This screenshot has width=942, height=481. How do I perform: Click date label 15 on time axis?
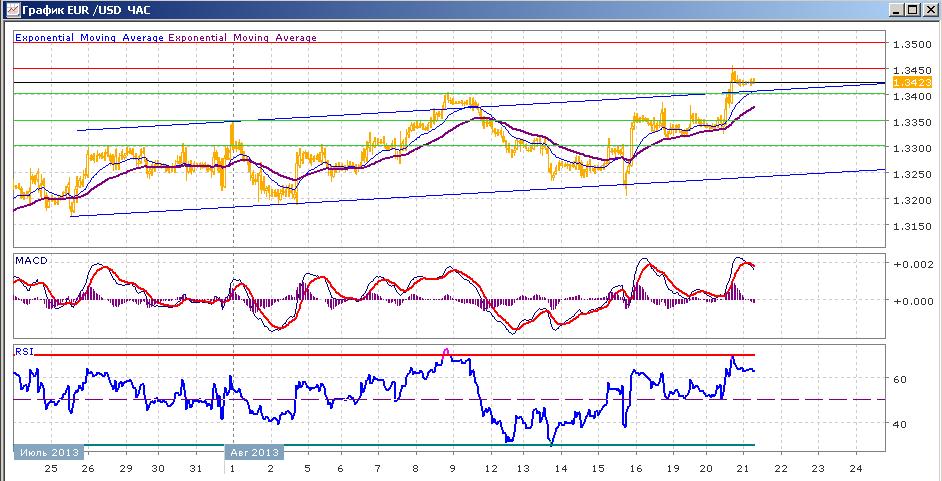point(598,468)
